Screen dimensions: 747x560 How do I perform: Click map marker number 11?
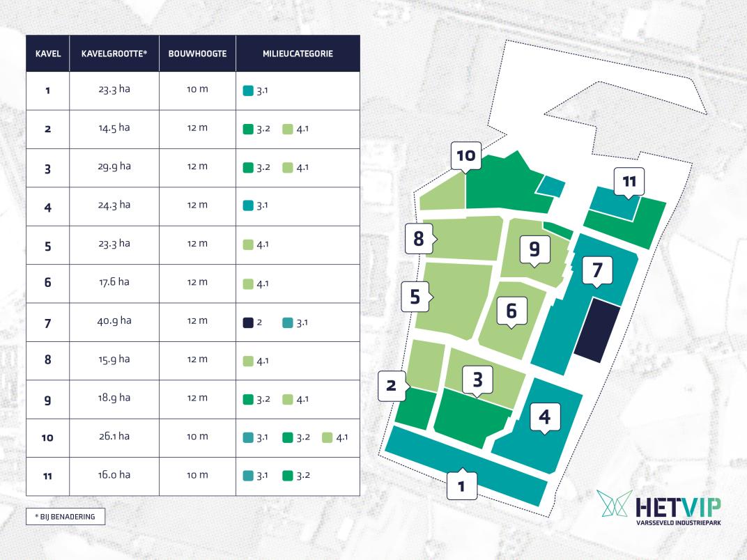pos(629,182)
